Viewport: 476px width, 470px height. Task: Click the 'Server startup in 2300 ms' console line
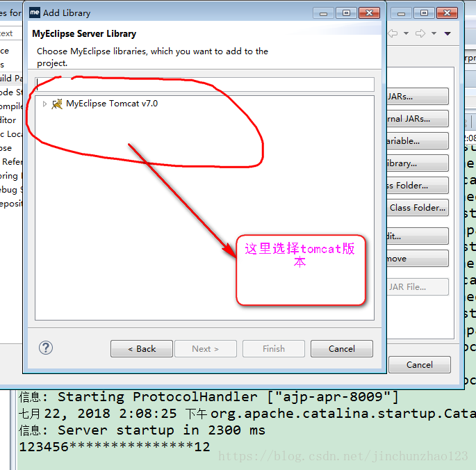[x=142, y=430]
